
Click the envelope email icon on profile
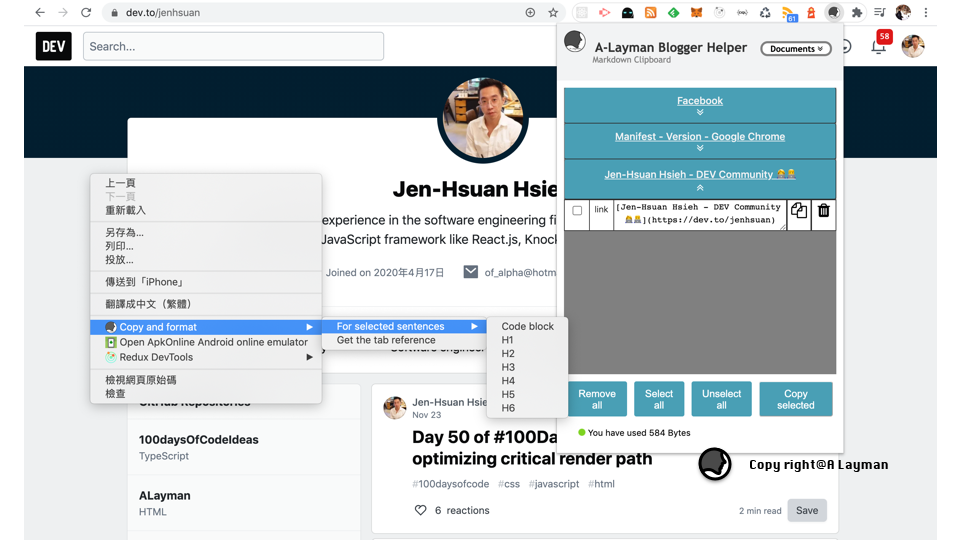click(470, 272)
